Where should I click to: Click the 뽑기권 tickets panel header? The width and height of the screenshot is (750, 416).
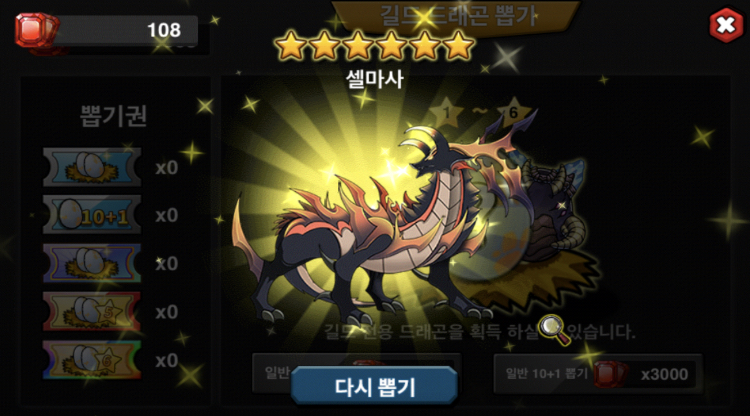tap(113, 116)
